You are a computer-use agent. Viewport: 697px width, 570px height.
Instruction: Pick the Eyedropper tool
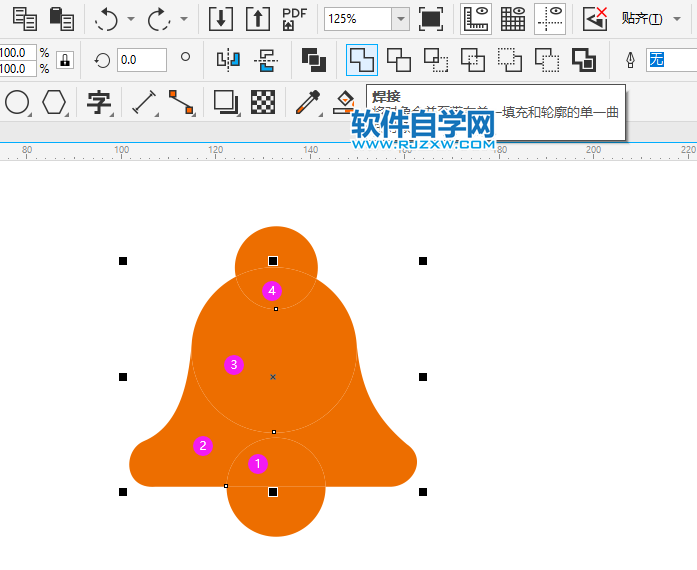[x=306, y=102]
